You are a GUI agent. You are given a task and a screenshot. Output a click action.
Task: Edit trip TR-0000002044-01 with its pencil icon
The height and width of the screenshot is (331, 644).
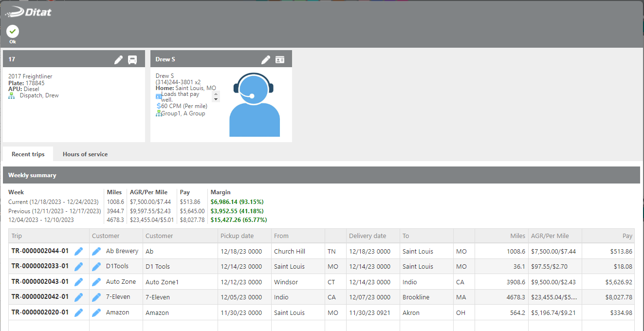pyautogui.click(x=78, y=251)
